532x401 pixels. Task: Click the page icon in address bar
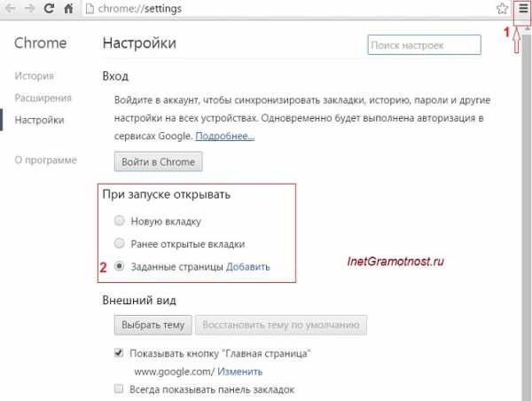pos(90,9)
